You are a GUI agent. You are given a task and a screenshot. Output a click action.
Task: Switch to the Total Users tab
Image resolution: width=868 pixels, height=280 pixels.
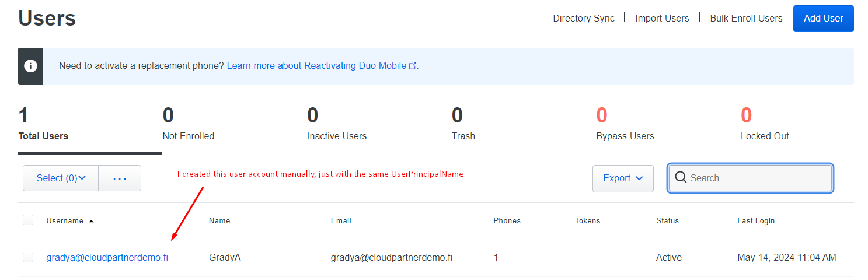tap(43, 125)
